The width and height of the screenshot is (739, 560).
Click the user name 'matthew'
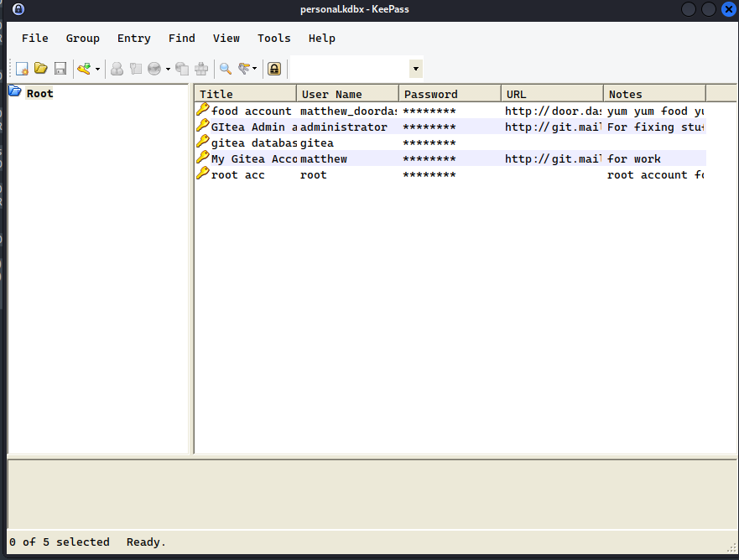(323, 159)
